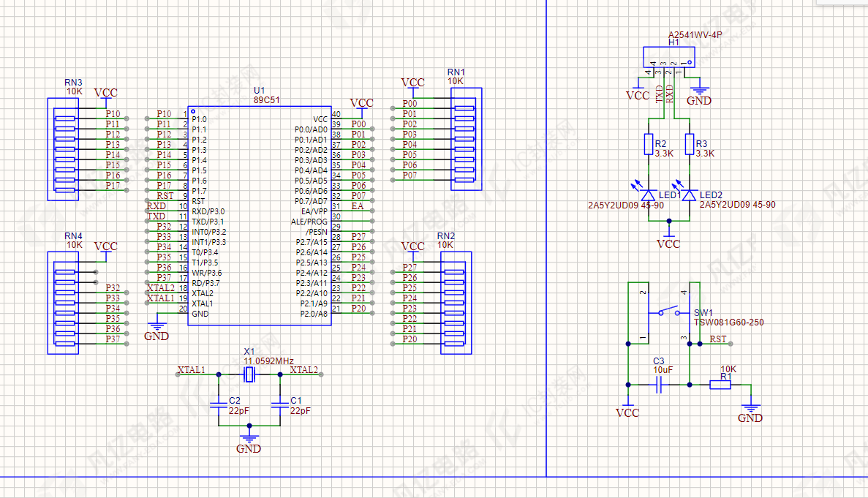Click the WR/P3.6 pin name in U1
This screenshot has height=498, width=868.
(206, 273)
